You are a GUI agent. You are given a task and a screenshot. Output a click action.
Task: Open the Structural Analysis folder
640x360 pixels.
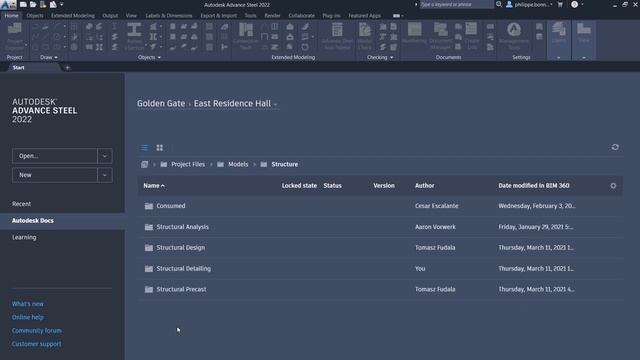click(x=182, y=227)
